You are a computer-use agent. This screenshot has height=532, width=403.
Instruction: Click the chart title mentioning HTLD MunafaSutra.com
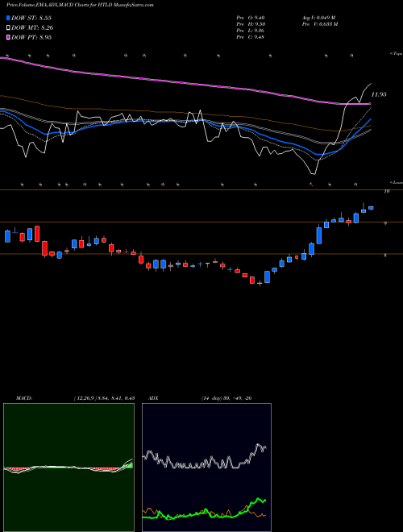80,6
